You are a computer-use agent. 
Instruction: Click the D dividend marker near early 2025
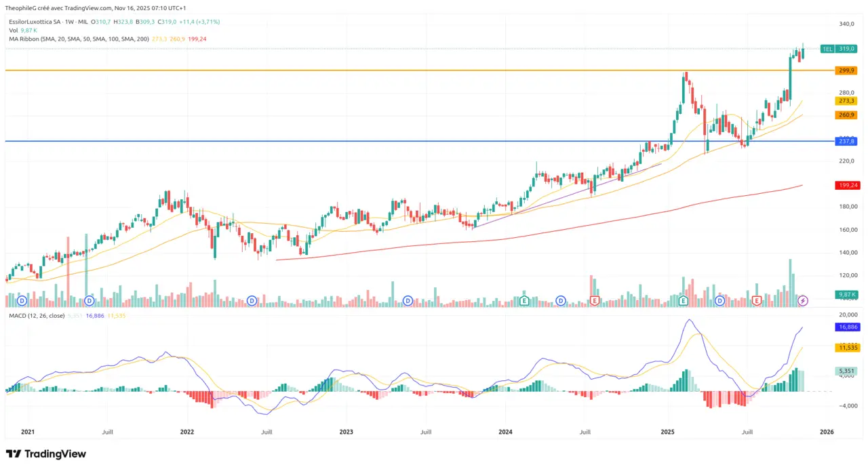[719, 300]
